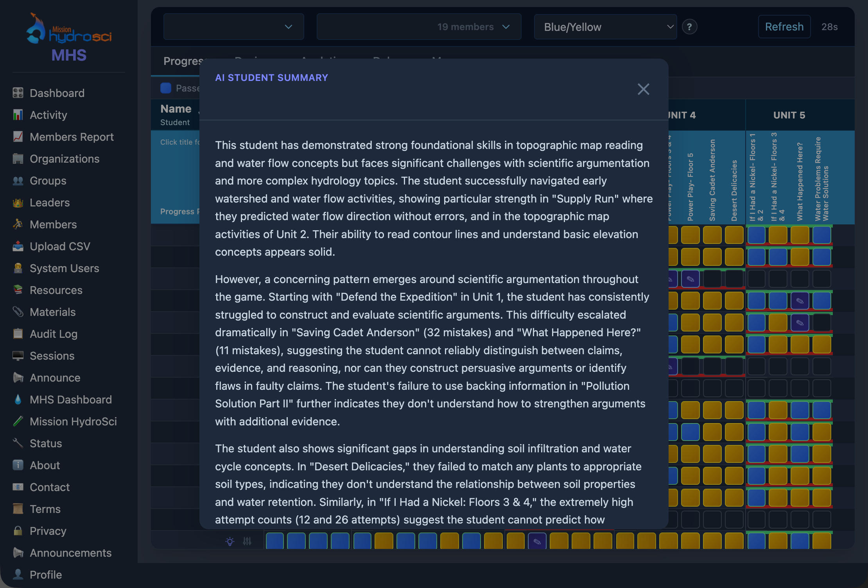Image resolution: width=868 pixels, height=588 pixels.
Task: Select Profile at the bottom of the sidebar
Action: coord(45,575)
